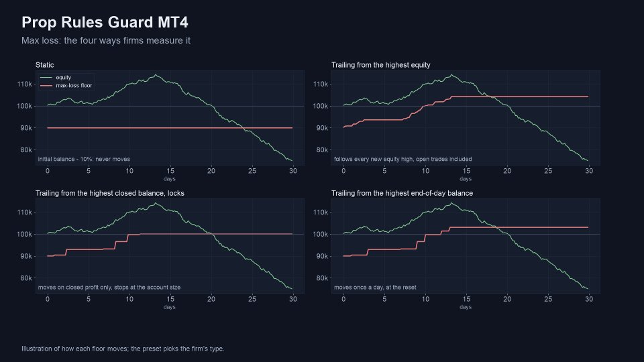Select Trailing from the highest equity title
The image size is (644, 362).
(x=381, y=65)
